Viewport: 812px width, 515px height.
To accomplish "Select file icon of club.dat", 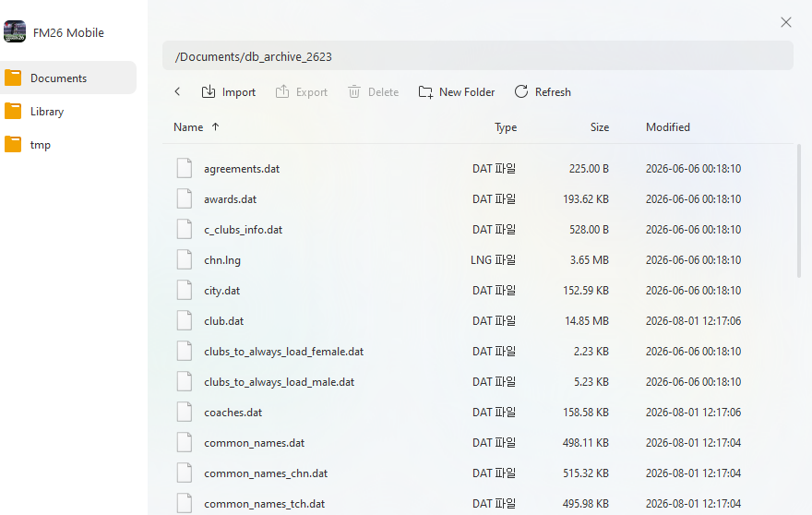I will (185, 320).
